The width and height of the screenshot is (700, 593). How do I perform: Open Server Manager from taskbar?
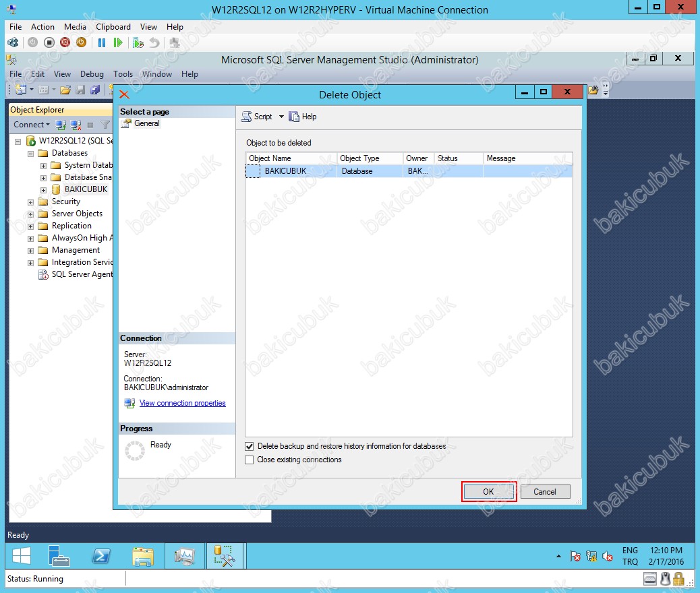click(59, 556)
